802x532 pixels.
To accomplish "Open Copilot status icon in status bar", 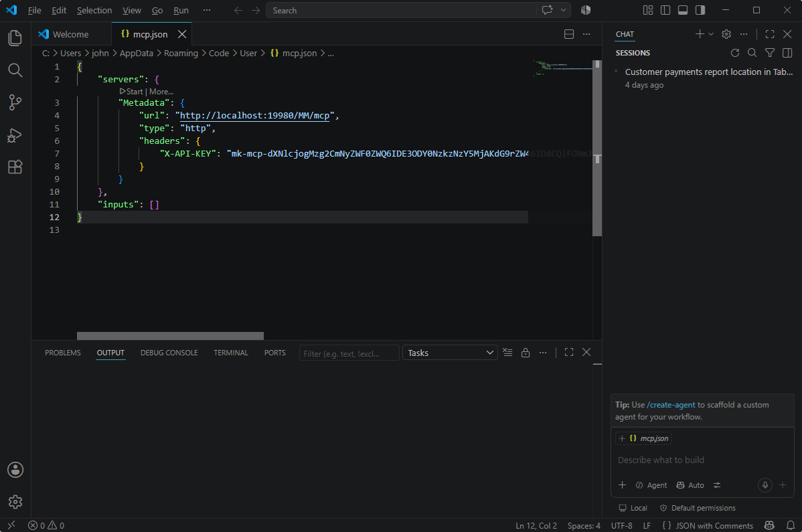I will (x=769, y=525).
